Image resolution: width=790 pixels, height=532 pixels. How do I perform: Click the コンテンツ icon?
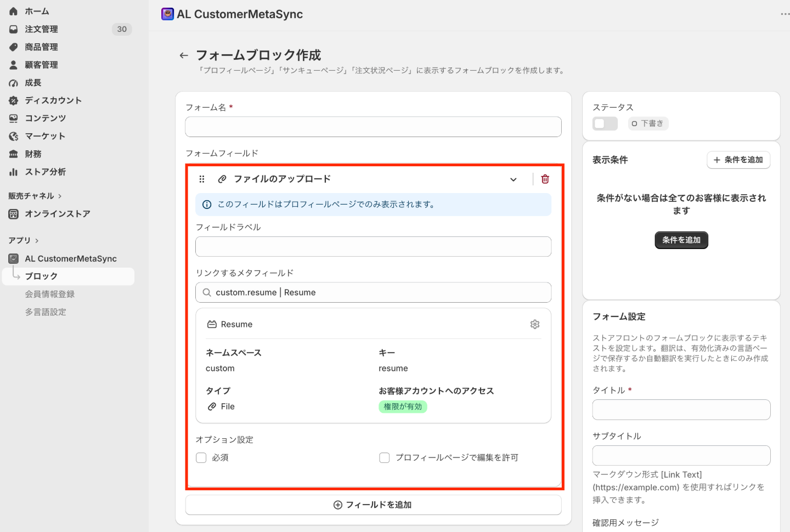14,118
